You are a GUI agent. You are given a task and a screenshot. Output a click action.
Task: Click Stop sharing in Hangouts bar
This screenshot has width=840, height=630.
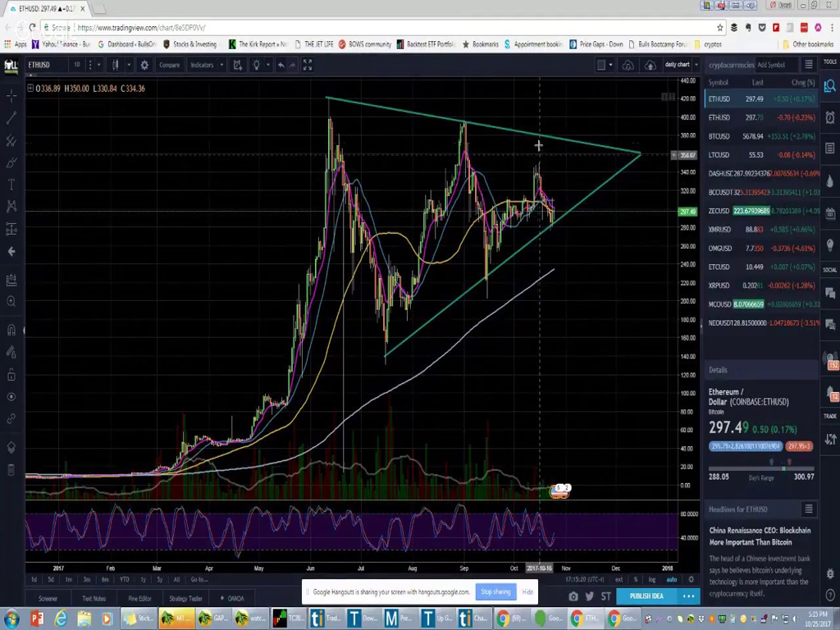coord(495,591)
